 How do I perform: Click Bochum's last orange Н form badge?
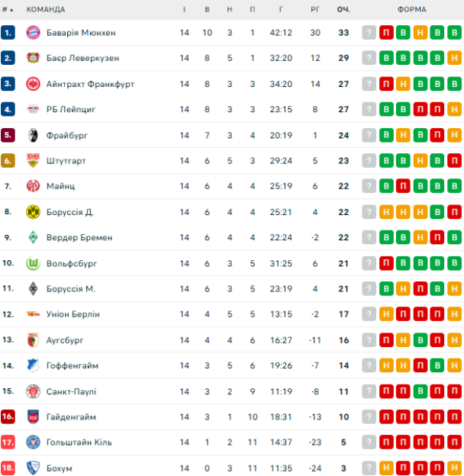tap(454, 468)
